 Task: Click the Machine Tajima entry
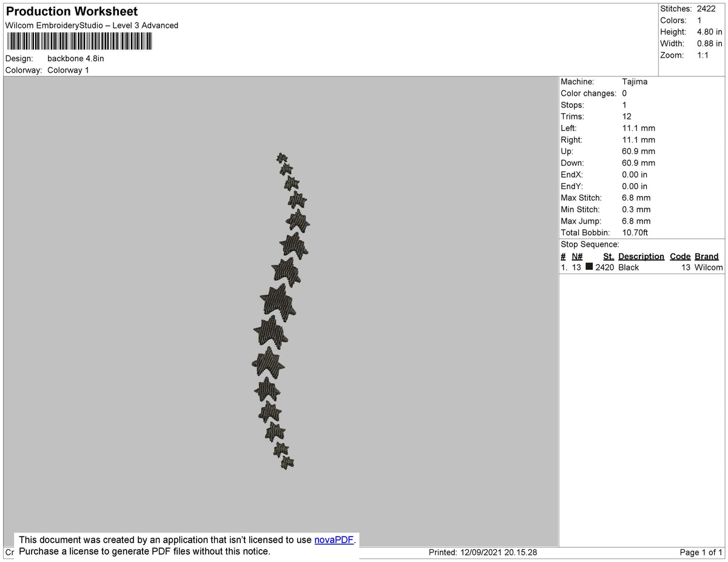(636, 81)
